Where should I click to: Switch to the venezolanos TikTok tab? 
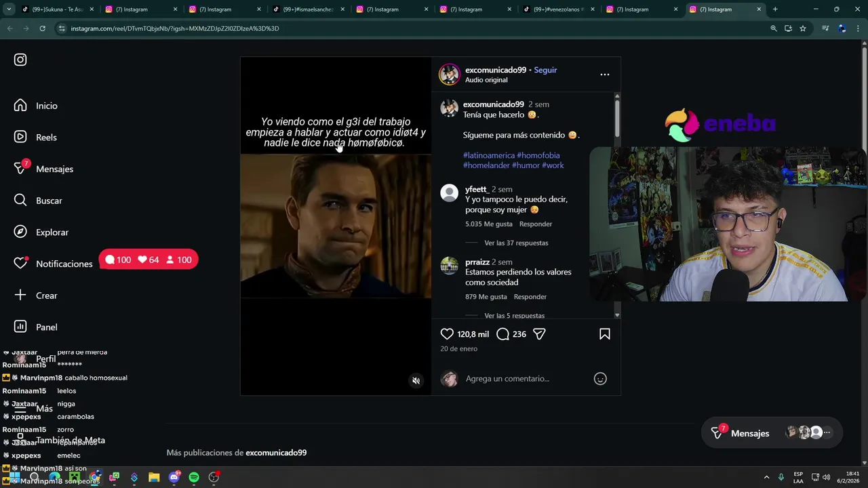(x=559, y=9)
